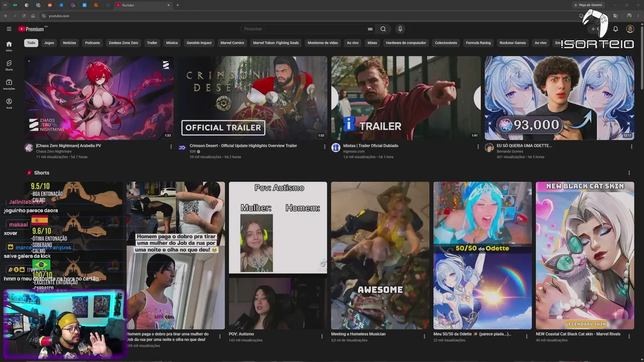The image size is (644, 362).
Task: Select the Mixes filter chip
Action: pos(372,43)
